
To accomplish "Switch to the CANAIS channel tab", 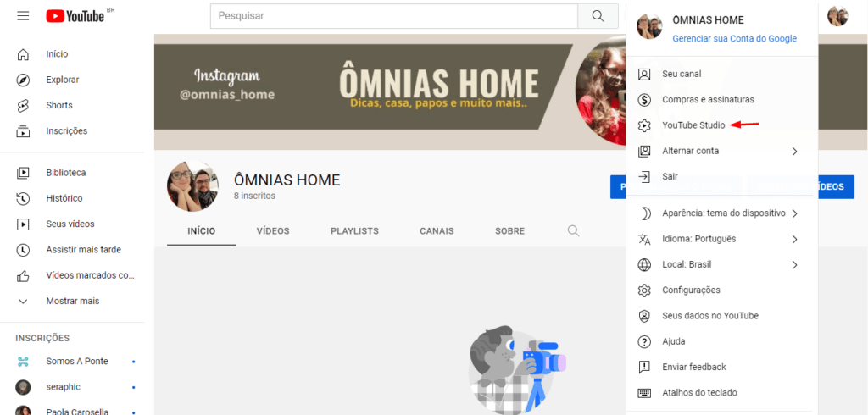I will (437, 230).
